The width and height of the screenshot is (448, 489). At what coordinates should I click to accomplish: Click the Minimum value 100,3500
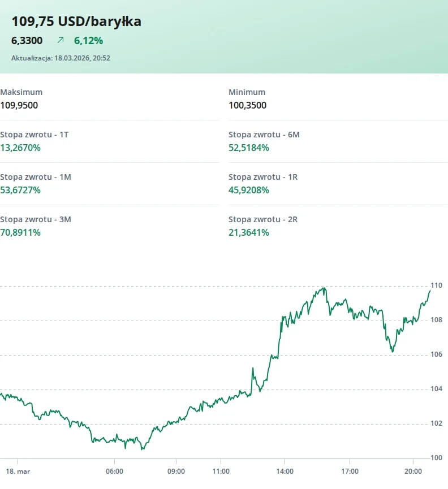coord(247,105)
